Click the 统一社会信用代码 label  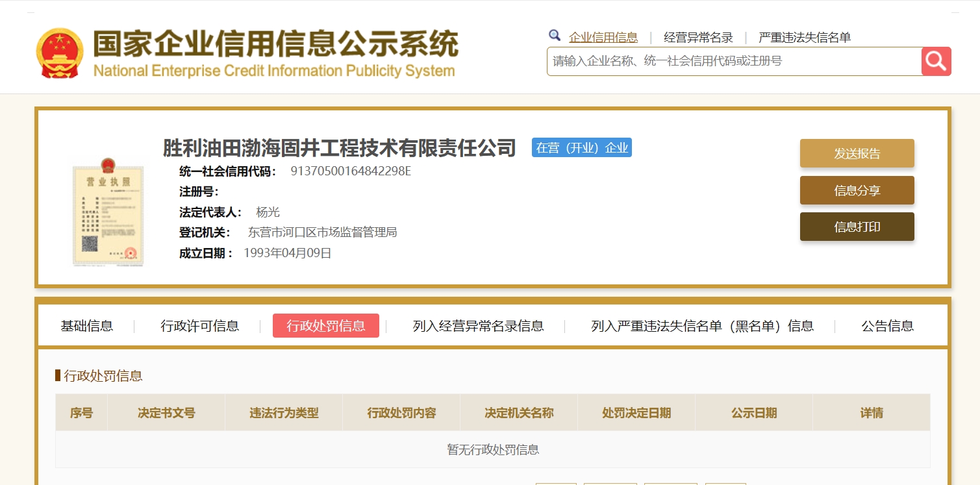(x=228, y=171)
